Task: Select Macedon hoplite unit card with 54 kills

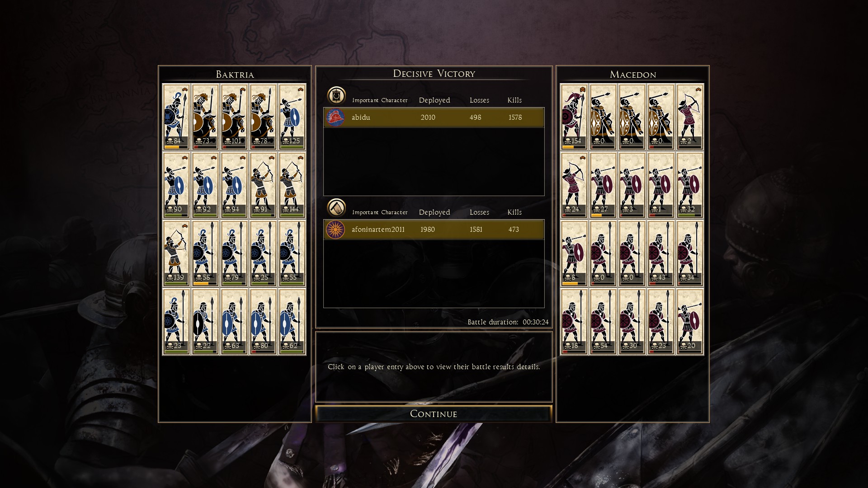Action: pos(603,321)
